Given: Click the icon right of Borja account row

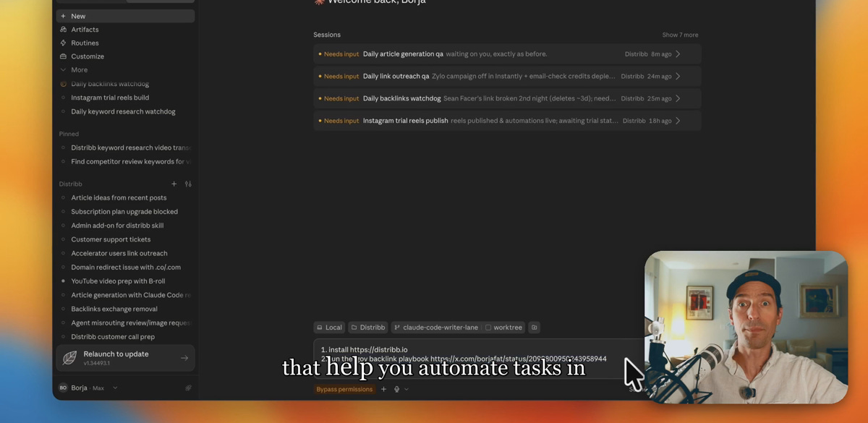Looking at the screenshot, I should tap(188, 388).
